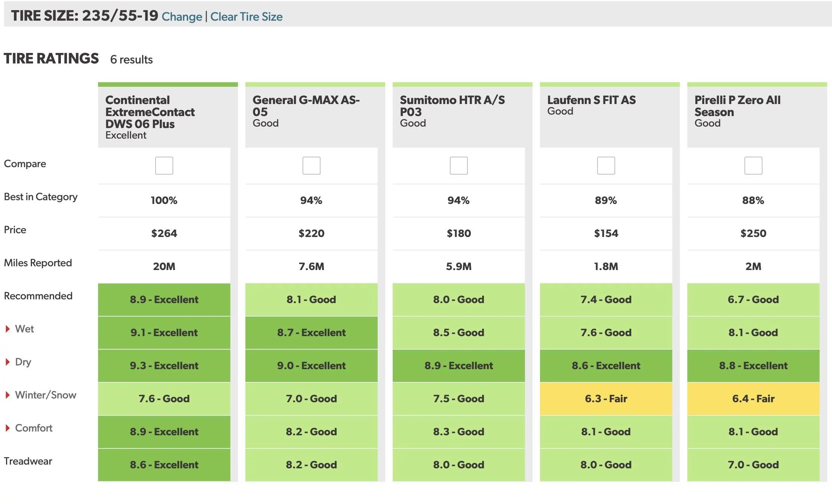Open Pirelli P Zero All Season heading

pos(737,106)
